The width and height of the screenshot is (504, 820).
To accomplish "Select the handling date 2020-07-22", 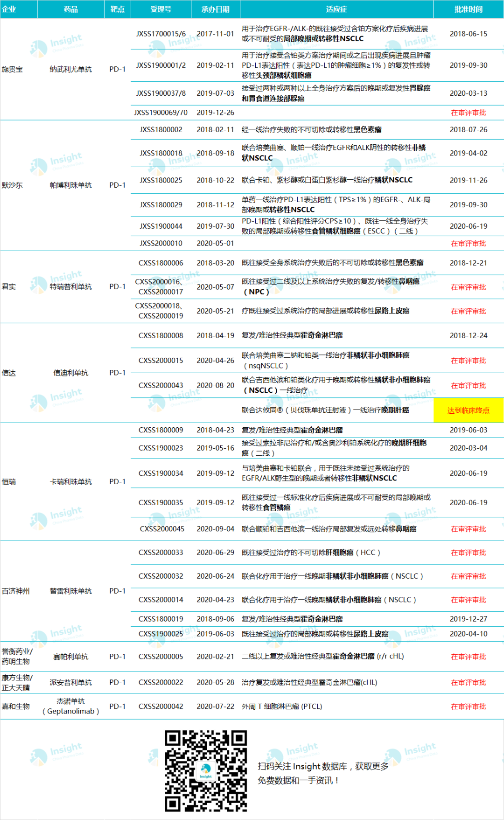I will (x=216, y=706).
